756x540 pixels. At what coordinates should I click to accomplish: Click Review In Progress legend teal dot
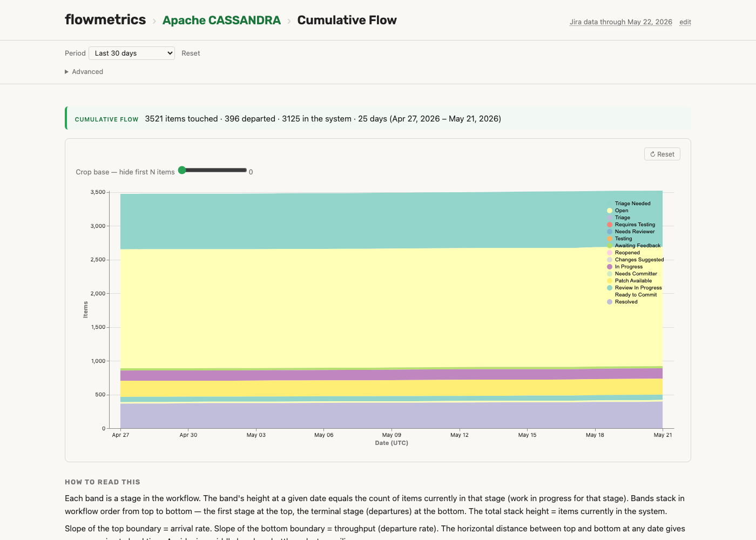(x=610, y=288)
